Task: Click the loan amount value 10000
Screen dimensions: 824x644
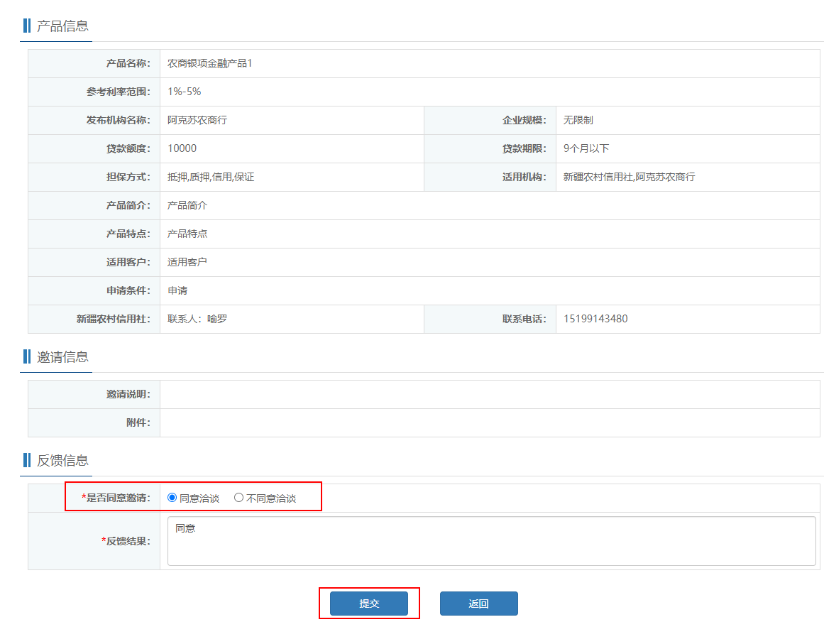Action: 182,148
